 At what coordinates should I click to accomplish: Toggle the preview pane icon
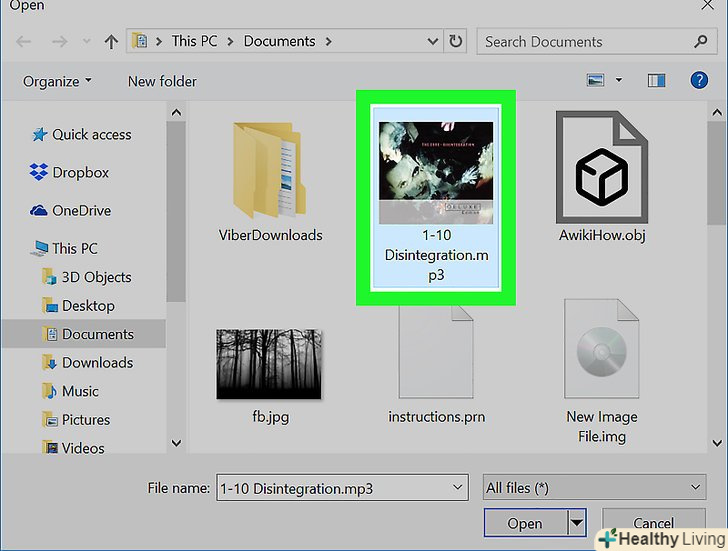point(656,80)
